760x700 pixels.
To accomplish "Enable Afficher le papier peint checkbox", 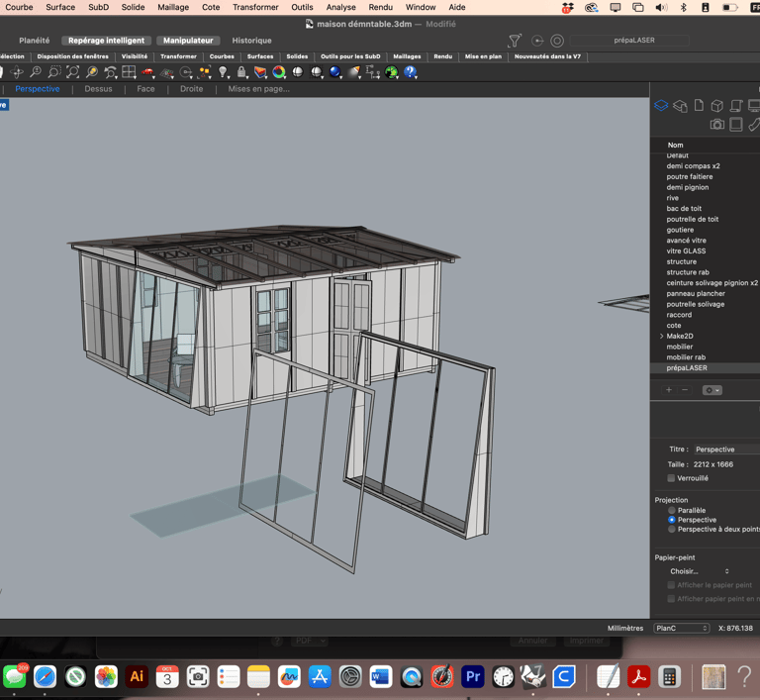I will pos(671,585).
